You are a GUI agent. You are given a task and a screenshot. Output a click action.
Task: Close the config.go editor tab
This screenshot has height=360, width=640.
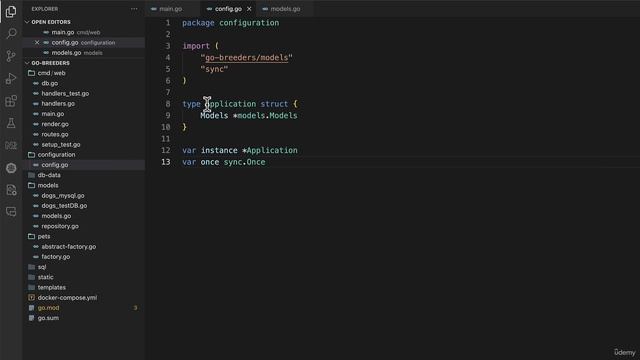click(x=249, y=9)
